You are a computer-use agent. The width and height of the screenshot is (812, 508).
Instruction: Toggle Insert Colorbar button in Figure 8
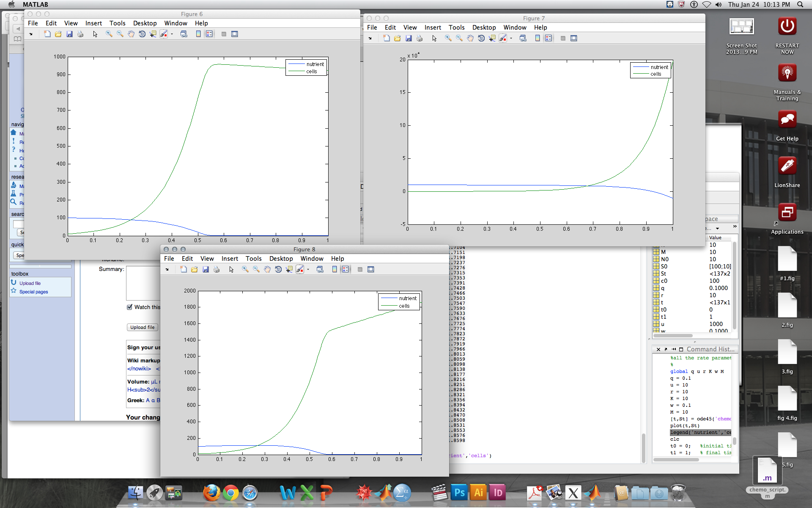[335, 269]
